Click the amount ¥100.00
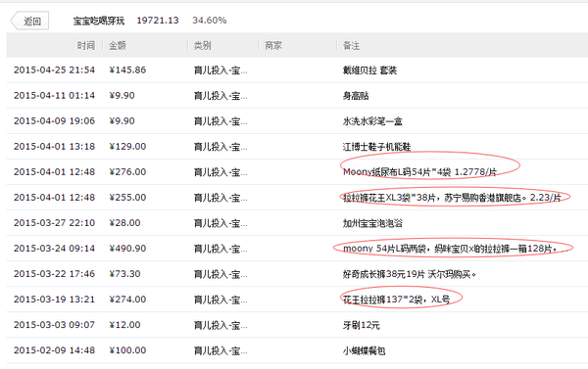Image resolution: width=588 pixels, height=369 pixels. pos(127,350)
